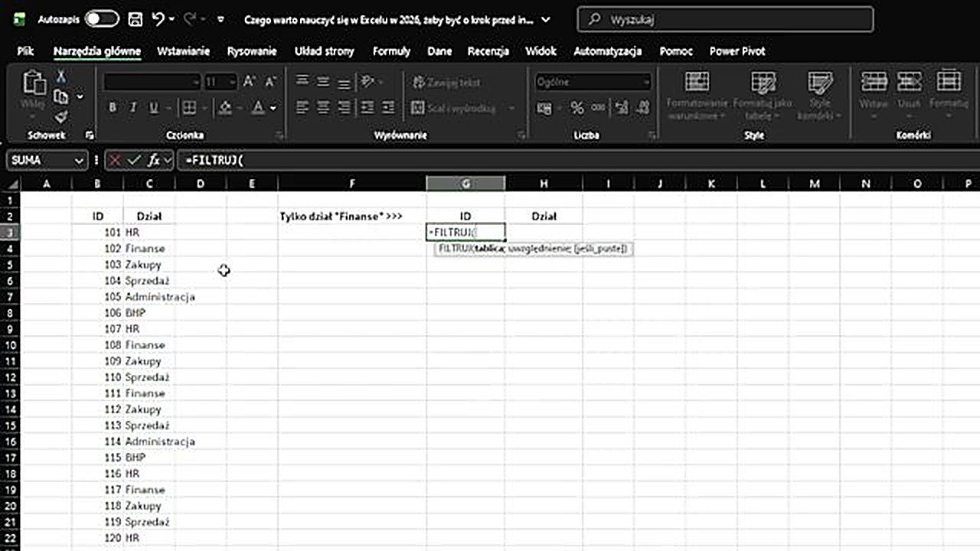Expand the font size dropdown

[x=230, y=82]
